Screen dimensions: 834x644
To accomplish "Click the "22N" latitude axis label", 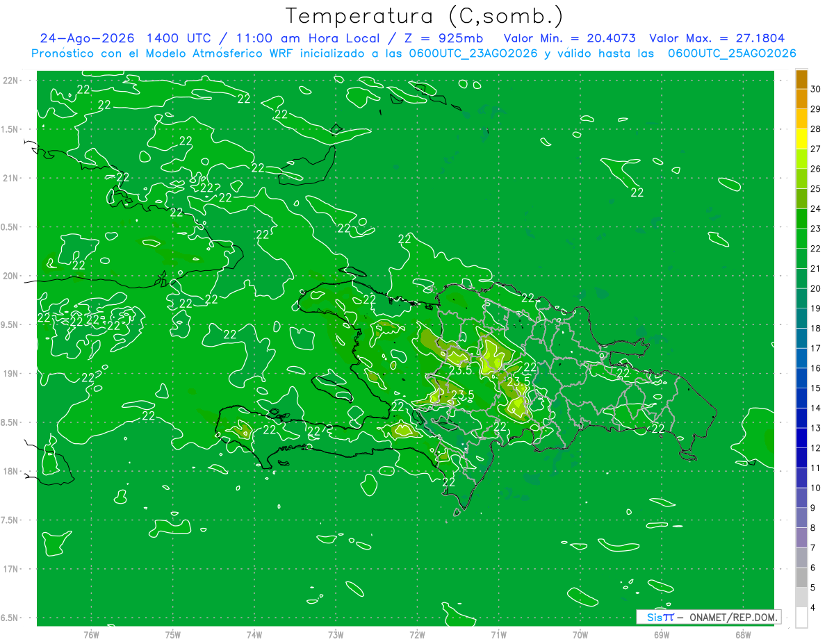I will pos(12,80).
